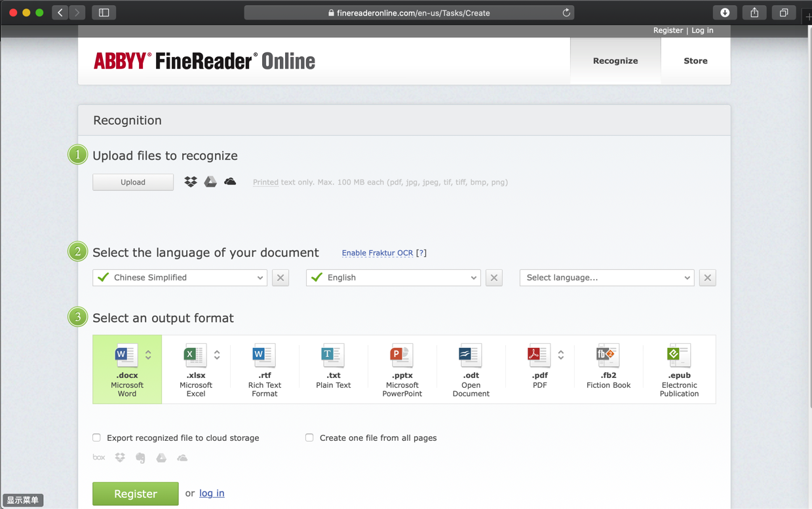The width and height of the screenshot is (812, 509).
Task: Click the Box cloud storage icon
Action: pos(99,457)
